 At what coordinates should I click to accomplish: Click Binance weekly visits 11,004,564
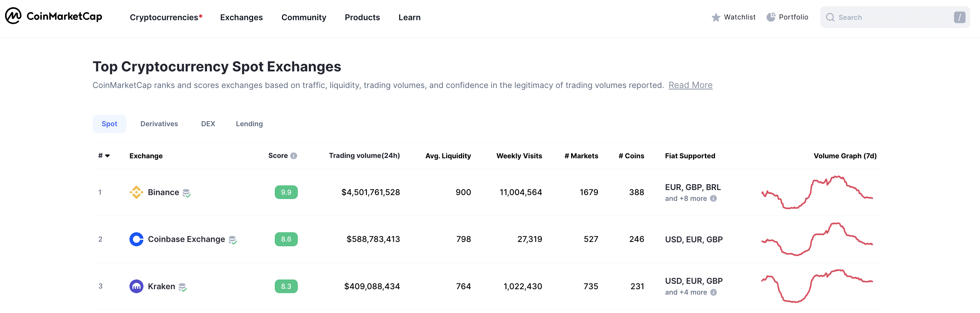(520, 193)
